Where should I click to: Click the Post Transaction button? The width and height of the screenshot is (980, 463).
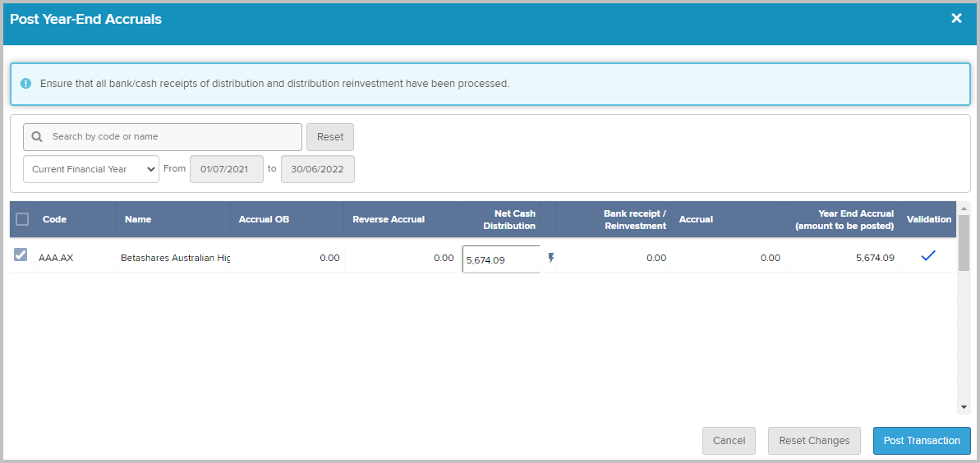922,441
